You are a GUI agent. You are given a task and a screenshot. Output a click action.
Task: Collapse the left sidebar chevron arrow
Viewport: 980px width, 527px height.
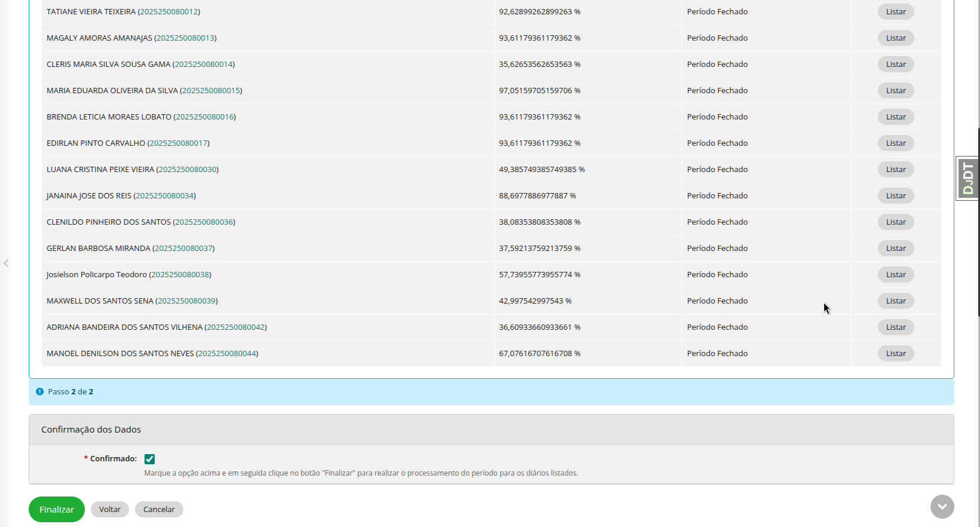pyautogui.click(x=6, y=263)
